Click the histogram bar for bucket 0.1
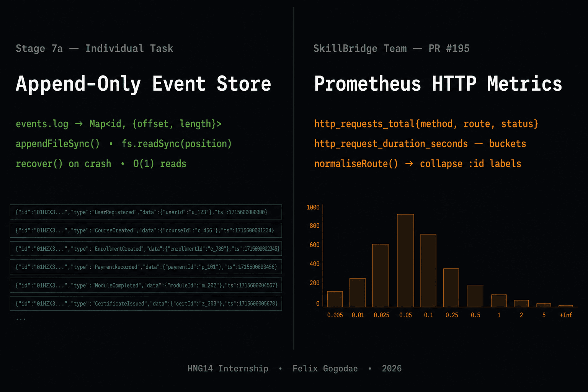Screen dimensions: 588x392 click(x=428, y=271)
